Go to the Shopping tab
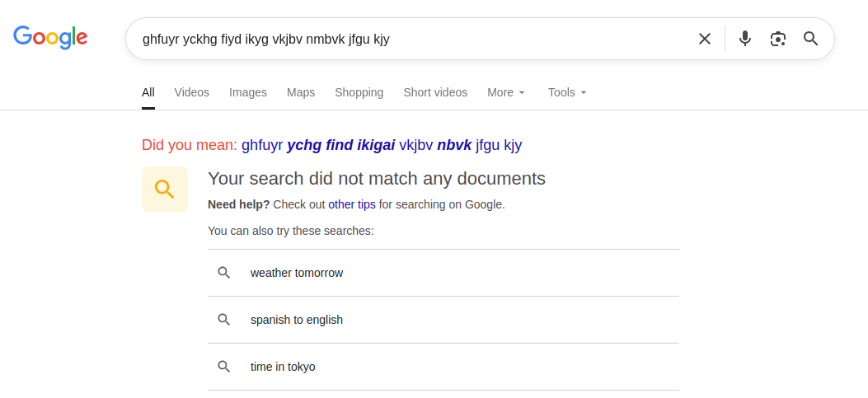The height and width of the screenshot is (398, 868). tap(359, 92)
